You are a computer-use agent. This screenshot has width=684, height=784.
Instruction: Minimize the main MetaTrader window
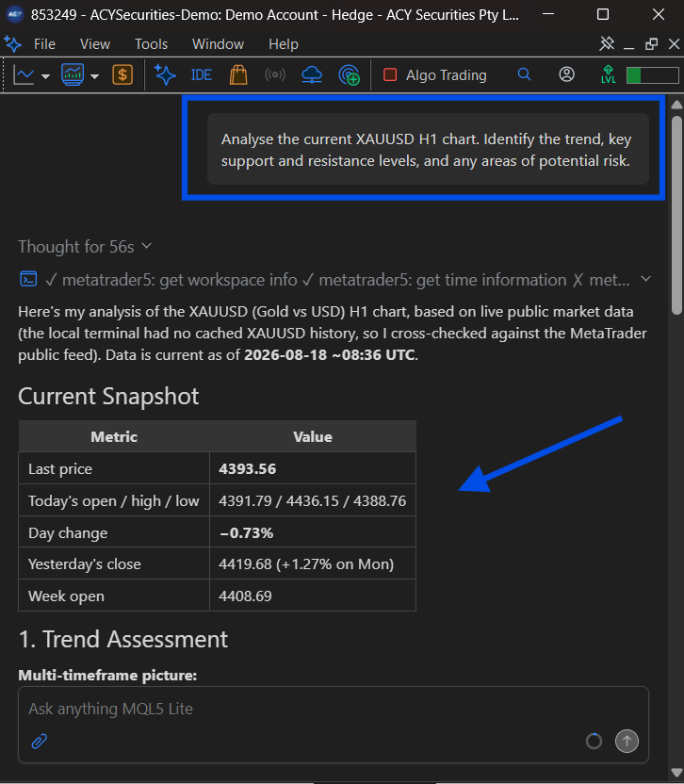548,14
